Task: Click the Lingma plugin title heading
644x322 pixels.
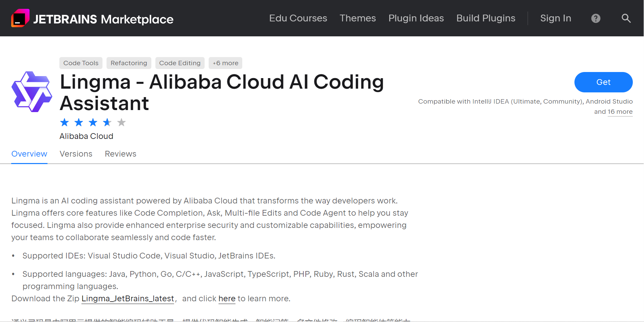Action: coord(222,92)
